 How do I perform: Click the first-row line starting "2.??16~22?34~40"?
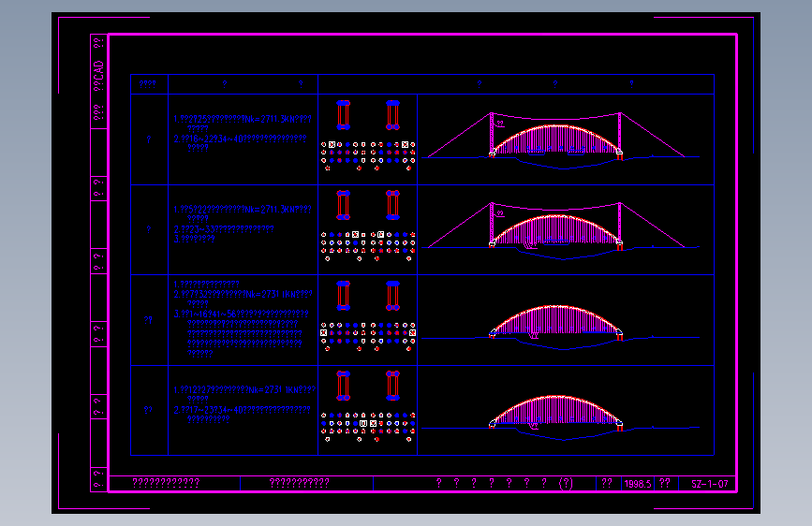click(x=241, y=139)
